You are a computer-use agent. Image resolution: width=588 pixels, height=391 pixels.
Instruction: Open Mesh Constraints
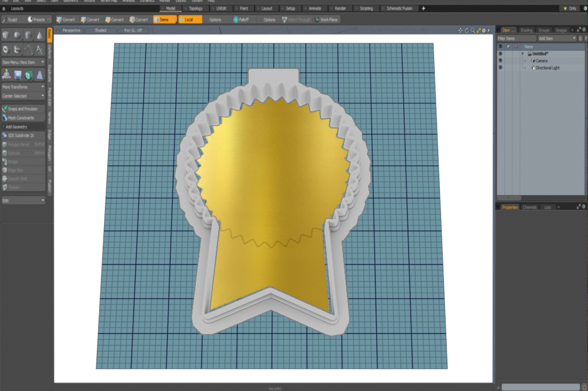[23, 118]
